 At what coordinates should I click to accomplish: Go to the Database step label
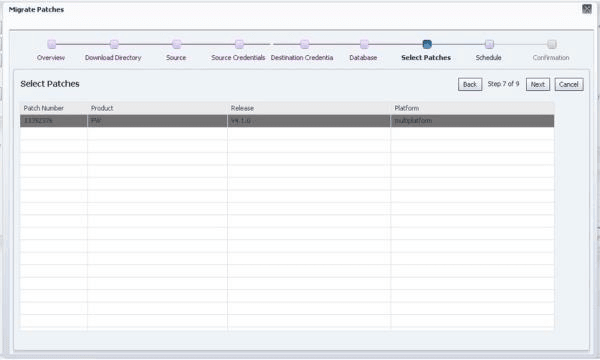click(x=363, y=58)
